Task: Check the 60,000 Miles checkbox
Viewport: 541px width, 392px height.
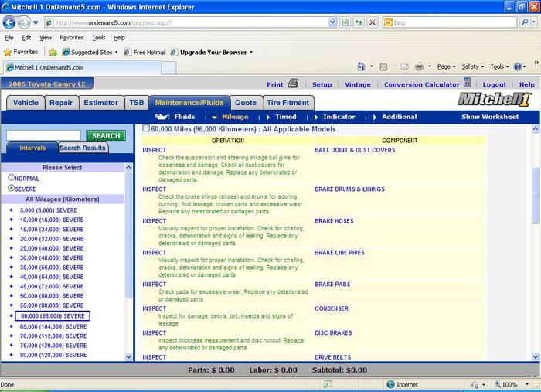Action: click(146, 129)
